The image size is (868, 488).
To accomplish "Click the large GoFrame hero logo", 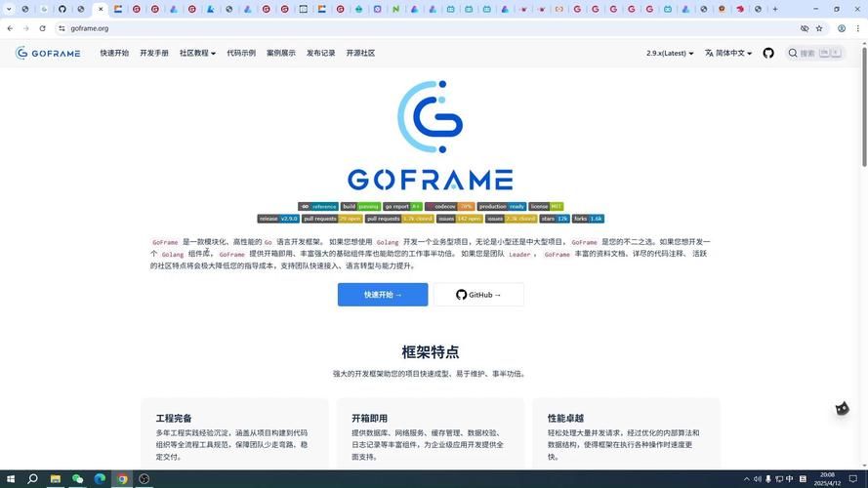I will [x=431, y=136].
